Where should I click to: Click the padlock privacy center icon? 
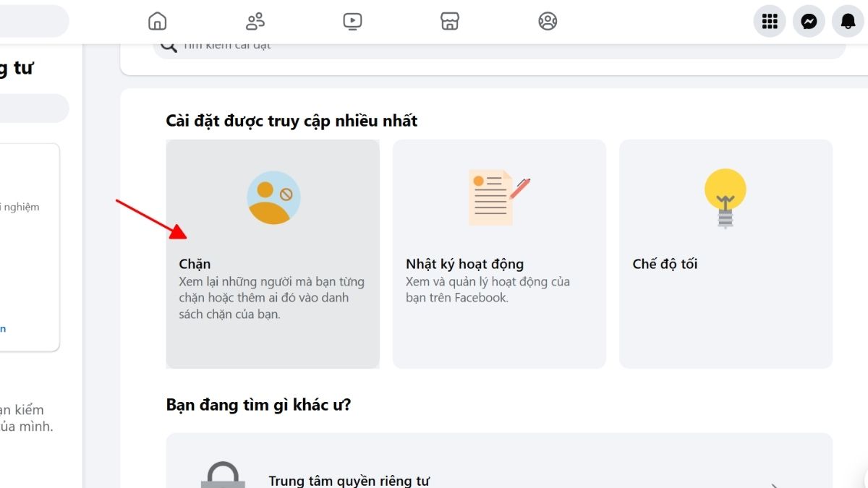coord(223,475)
